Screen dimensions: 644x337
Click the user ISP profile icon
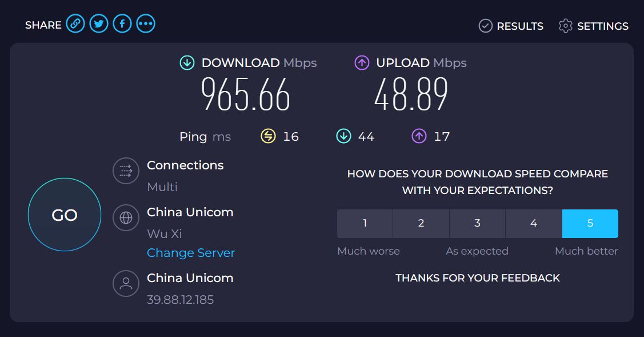point(126,284)
